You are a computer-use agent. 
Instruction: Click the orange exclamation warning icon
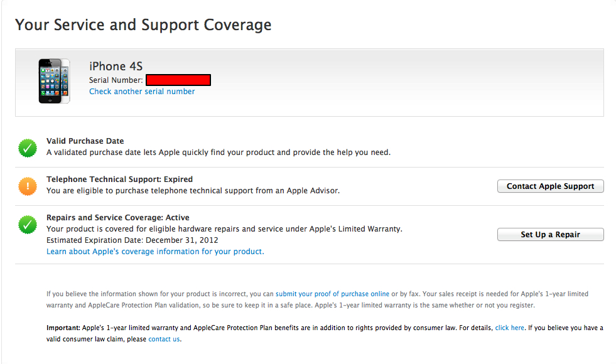tap(28, 186)
